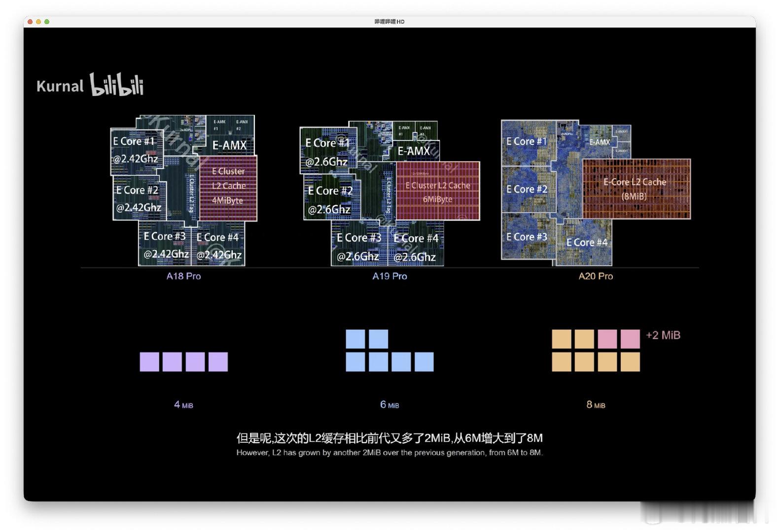Click the vertical E Cluster L2 Tag on A19 Pro
Image resolution: width=779 pixels, height=532 pixels.
(389, 196)
